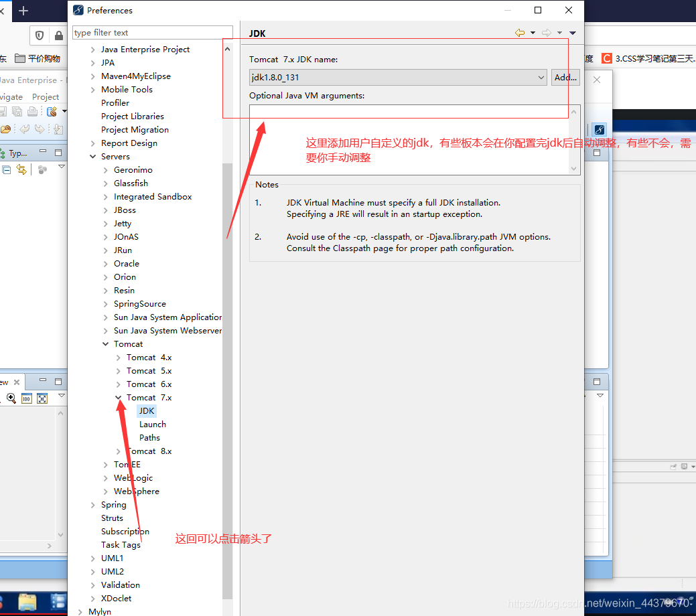Select the SpringSource server entry

click(140, 303)
